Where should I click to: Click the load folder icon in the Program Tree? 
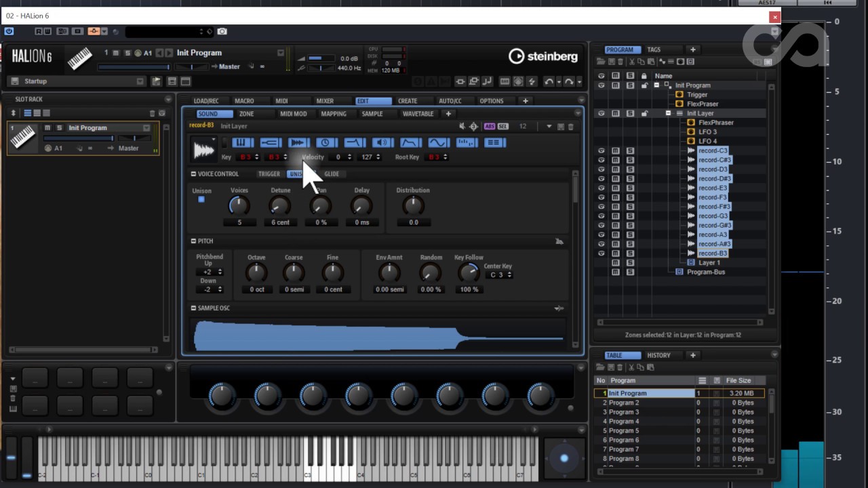pos(601,62)
